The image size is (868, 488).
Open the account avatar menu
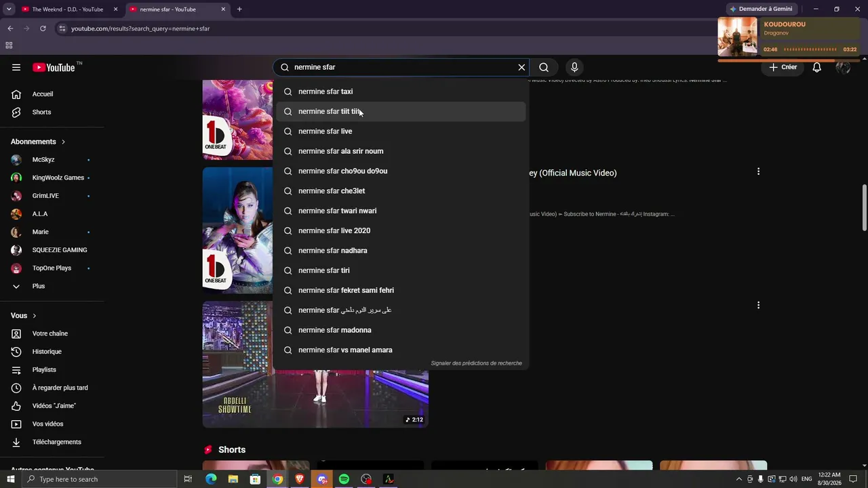click(x=843, y=67)
